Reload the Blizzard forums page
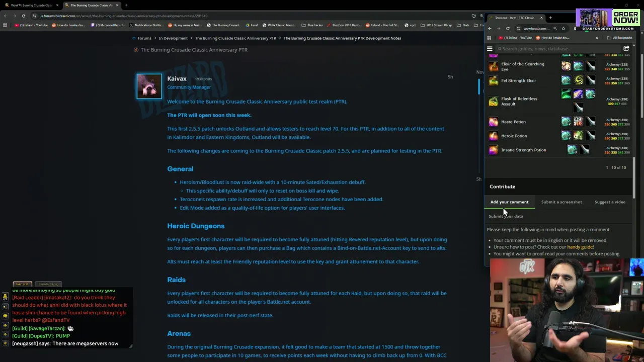 (24, 16)
